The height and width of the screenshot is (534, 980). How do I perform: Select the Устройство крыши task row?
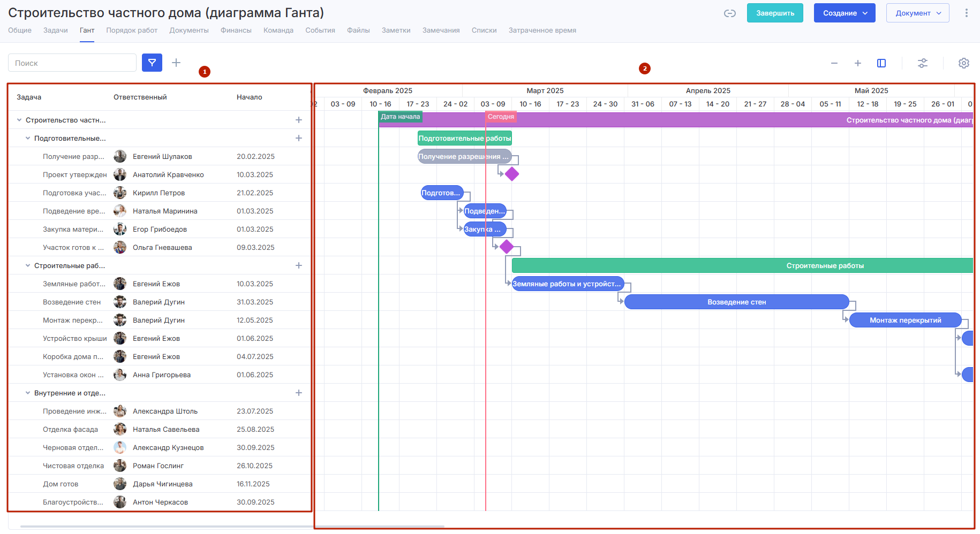[160, 338]
